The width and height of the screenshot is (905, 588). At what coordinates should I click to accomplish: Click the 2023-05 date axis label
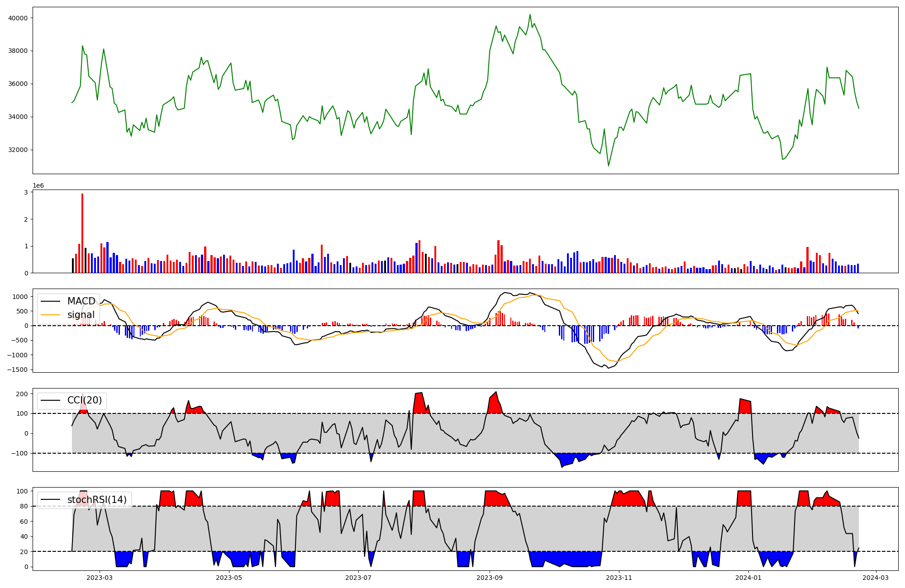pos(229,578)
